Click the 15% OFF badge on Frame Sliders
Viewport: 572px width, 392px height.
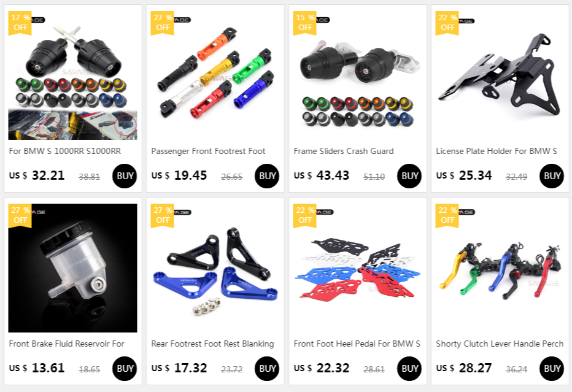[x=305, y=23]
